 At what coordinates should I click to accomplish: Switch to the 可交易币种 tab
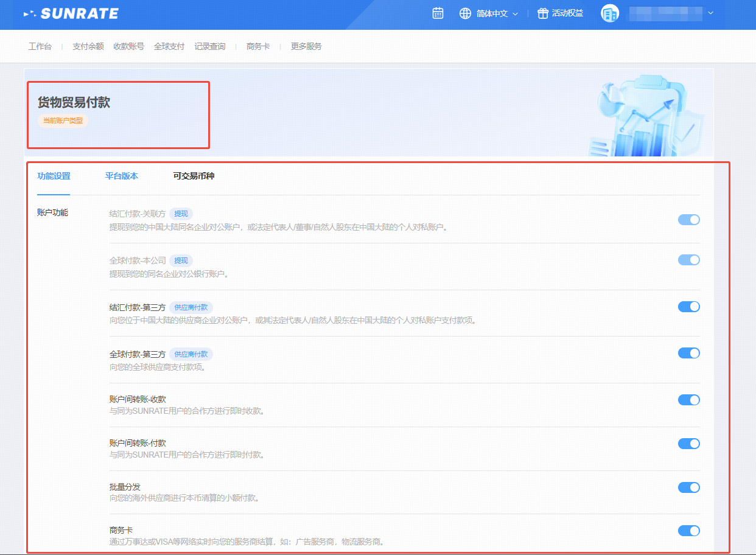194,176
